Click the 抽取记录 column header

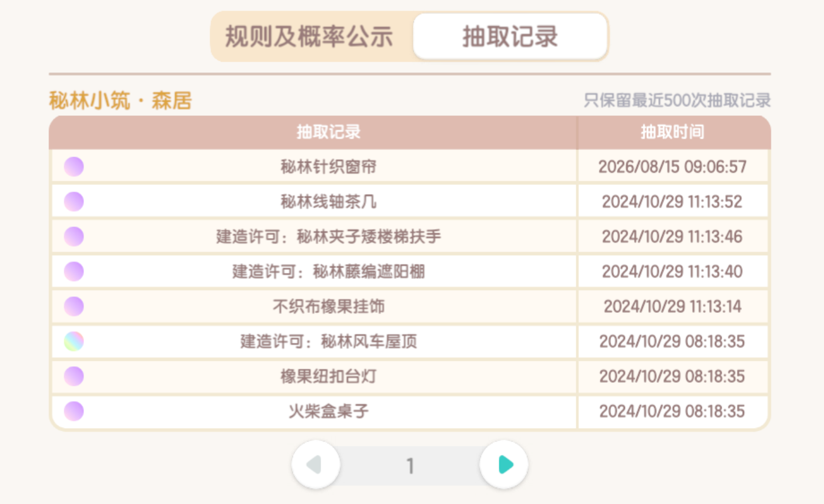click(x=328, y=132)
